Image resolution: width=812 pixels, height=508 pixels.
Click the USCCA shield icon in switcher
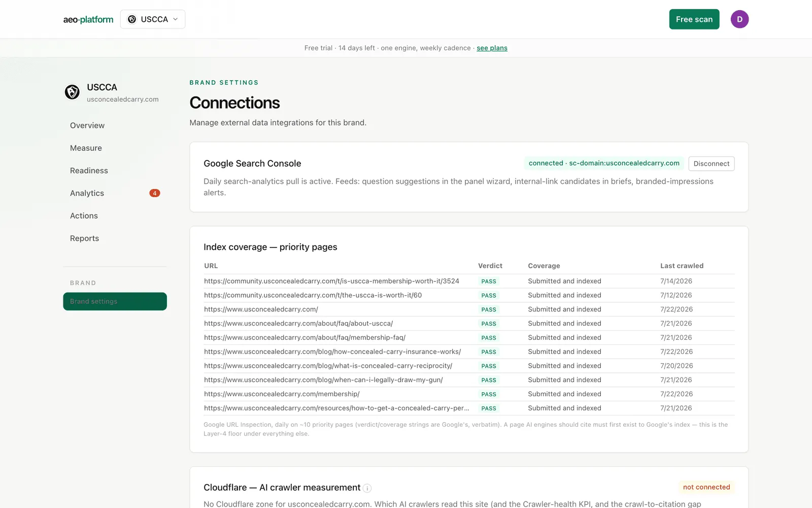click(132, 19)
